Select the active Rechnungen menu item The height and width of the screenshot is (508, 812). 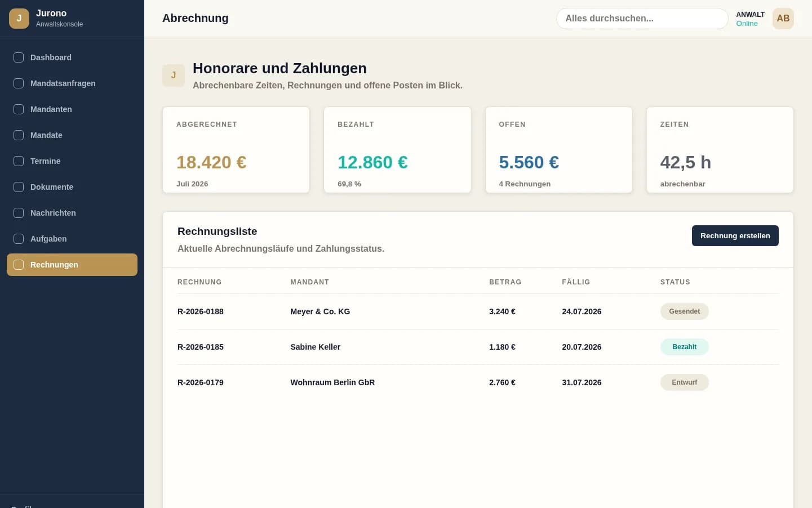(x=72, y=265)
